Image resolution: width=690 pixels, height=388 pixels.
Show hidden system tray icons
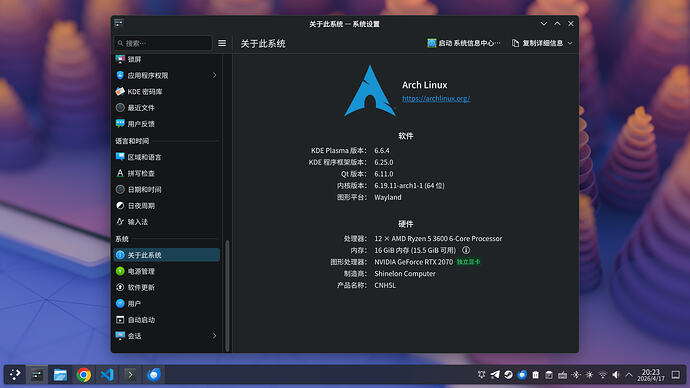[x=629, y=375]
